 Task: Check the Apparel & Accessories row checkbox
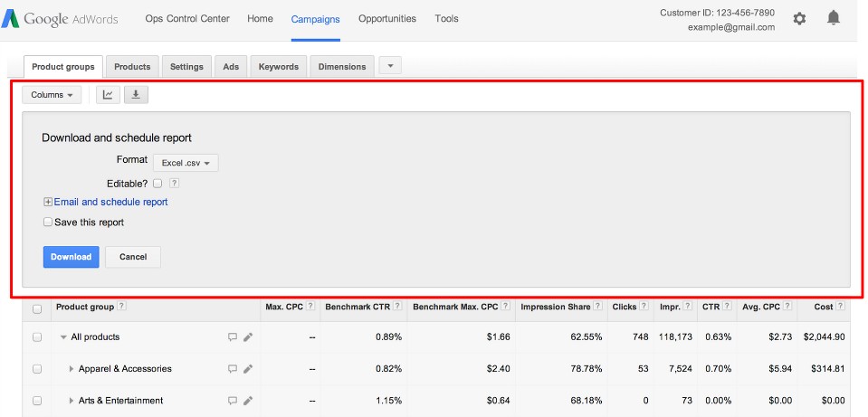click(x=37, y=369)
